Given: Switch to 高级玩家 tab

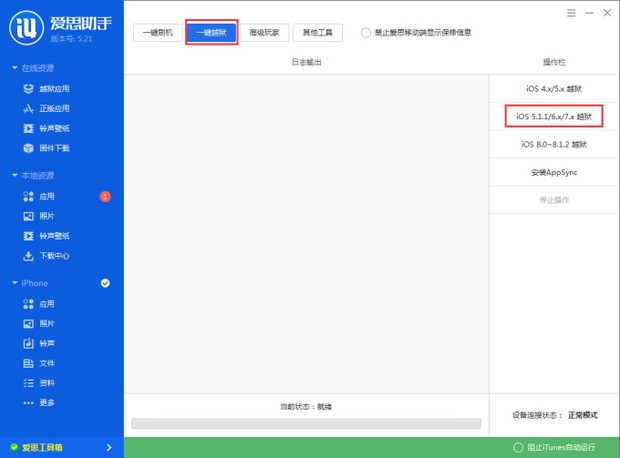Looking at the screenshot, I should [264, 32].
